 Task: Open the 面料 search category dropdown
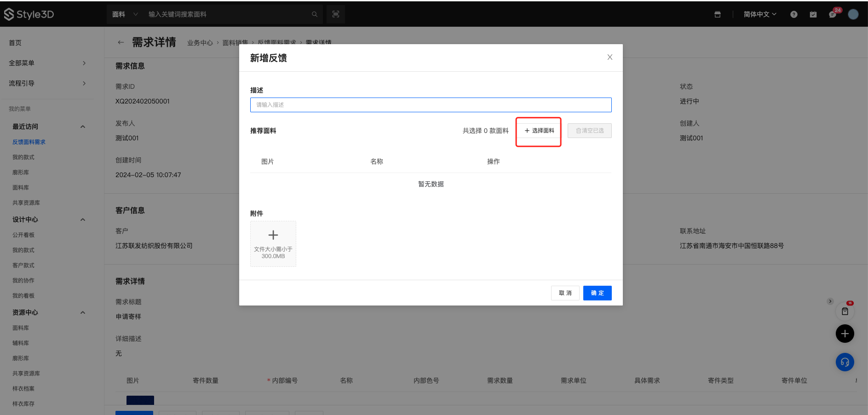coord(125,14)
